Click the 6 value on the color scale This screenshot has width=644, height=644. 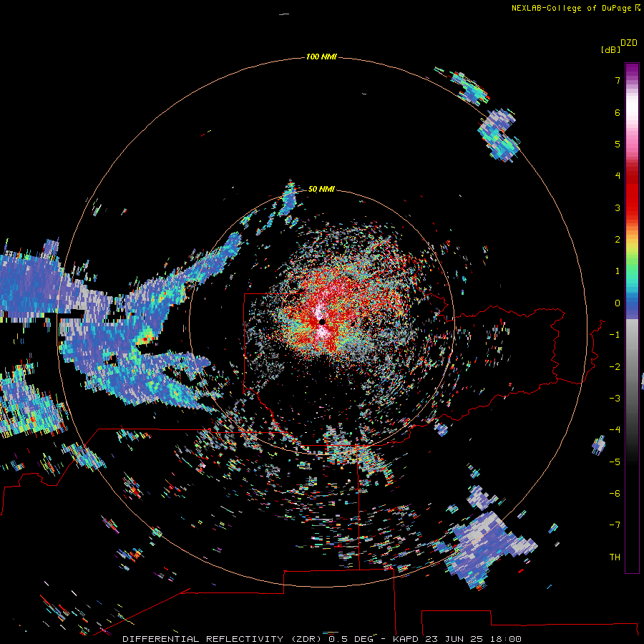[618, 112]
